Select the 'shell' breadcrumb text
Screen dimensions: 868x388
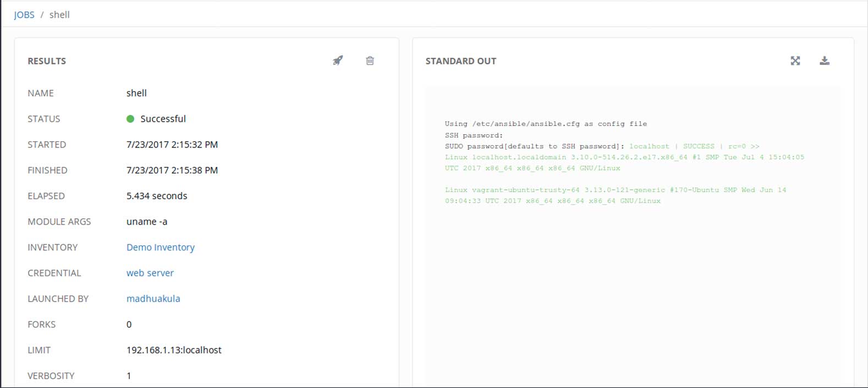coord(59,15)
